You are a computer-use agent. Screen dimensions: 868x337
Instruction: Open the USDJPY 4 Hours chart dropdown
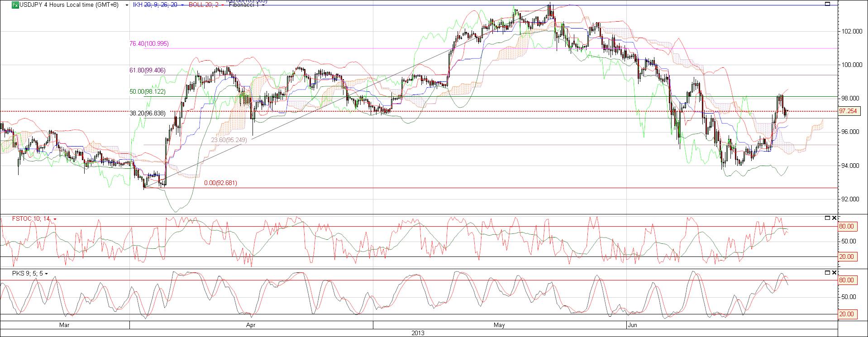pyautogui.click(x=126, y=5)
